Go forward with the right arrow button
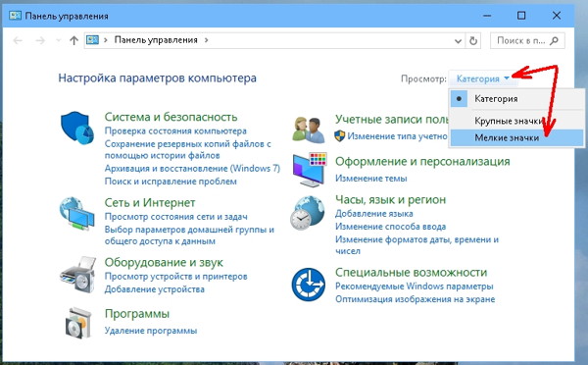This screenshot has width=588, height=365. [40, 40]
